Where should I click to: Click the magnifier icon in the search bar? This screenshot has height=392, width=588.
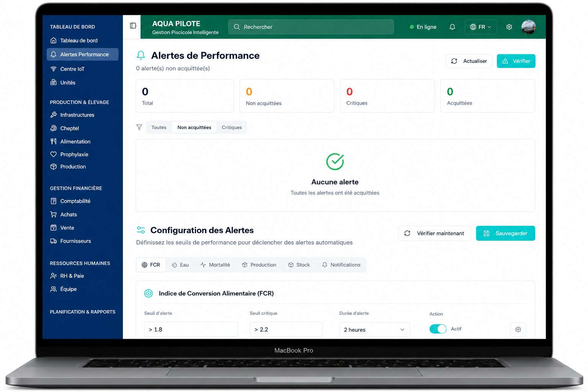237,27
